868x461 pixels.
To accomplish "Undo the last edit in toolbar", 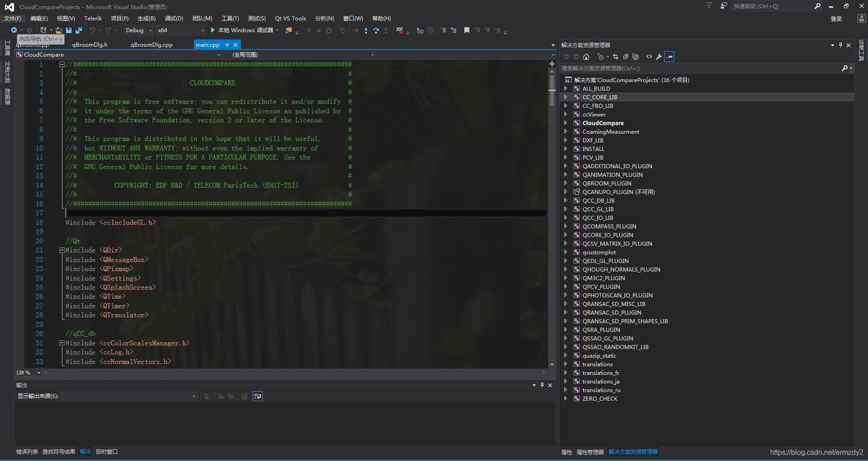I will point(92,30).
